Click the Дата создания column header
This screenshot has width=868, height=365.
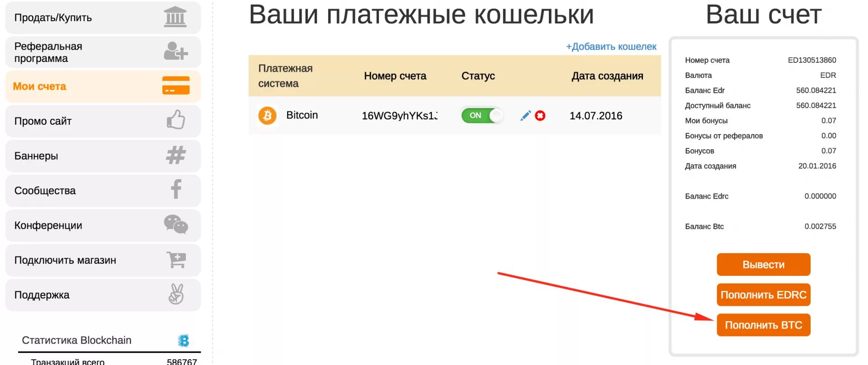pos(607,76)
